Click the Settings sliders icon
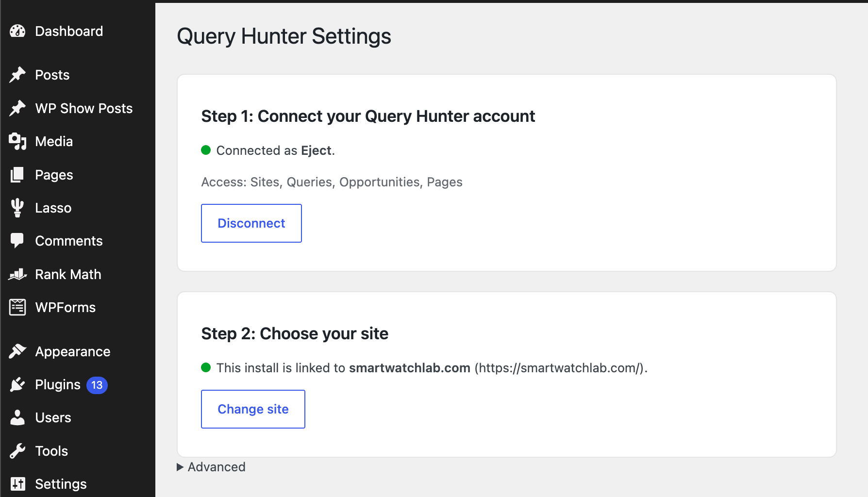The width and height of the screenshot is (868, 497). pos(17,484)
